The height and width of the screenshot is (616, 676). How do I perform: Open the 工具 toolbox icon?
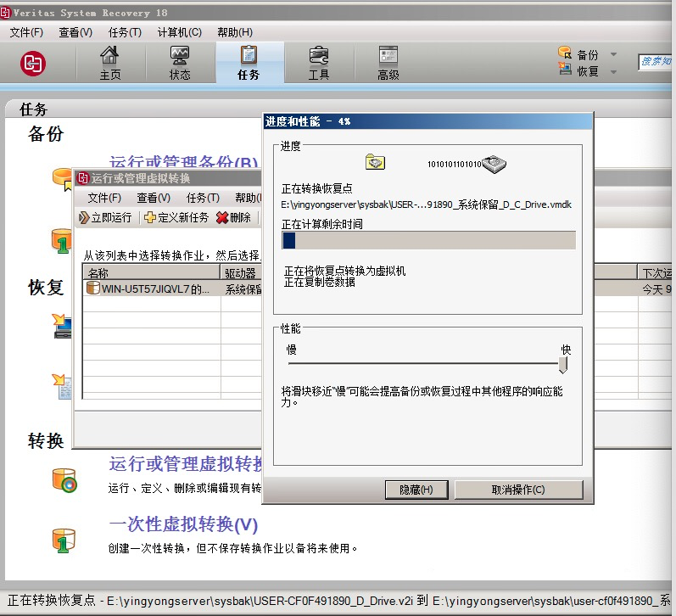click(319, 63)
